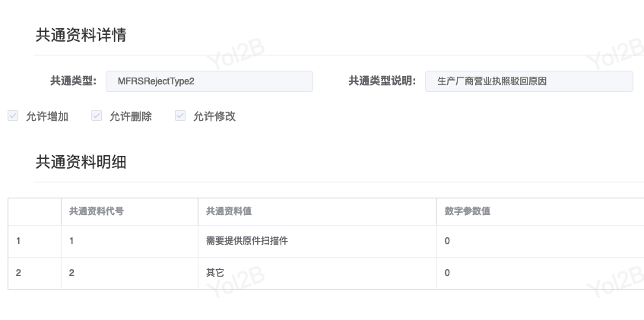
Task: Click the 数字参数值 column header
Action: (x=468, y=211)
